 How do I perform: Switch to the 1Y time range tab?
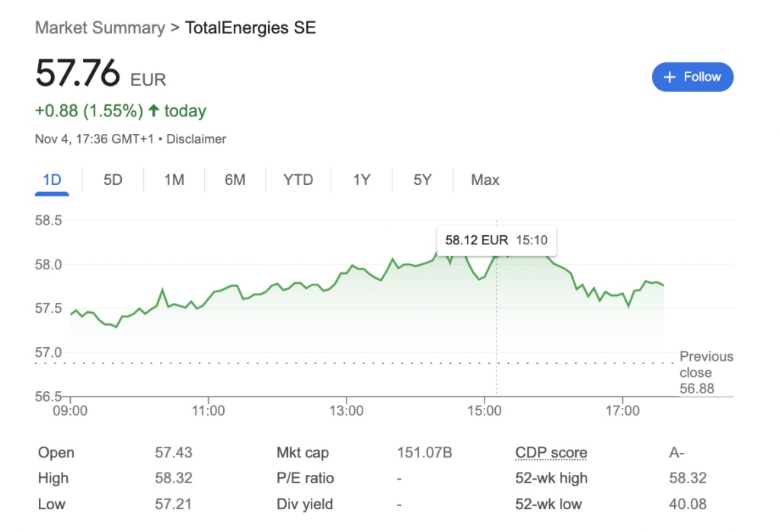pyautogui.click(x=362, y=180)
